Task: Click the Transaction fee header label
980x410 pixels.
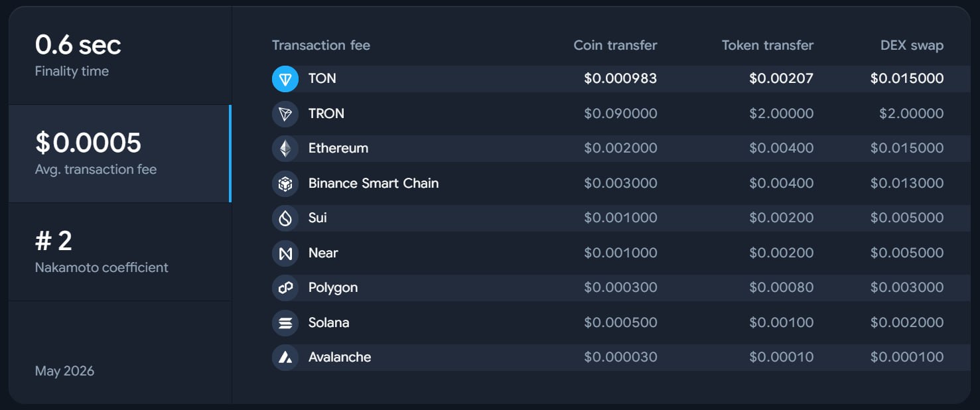Action: 321,45
